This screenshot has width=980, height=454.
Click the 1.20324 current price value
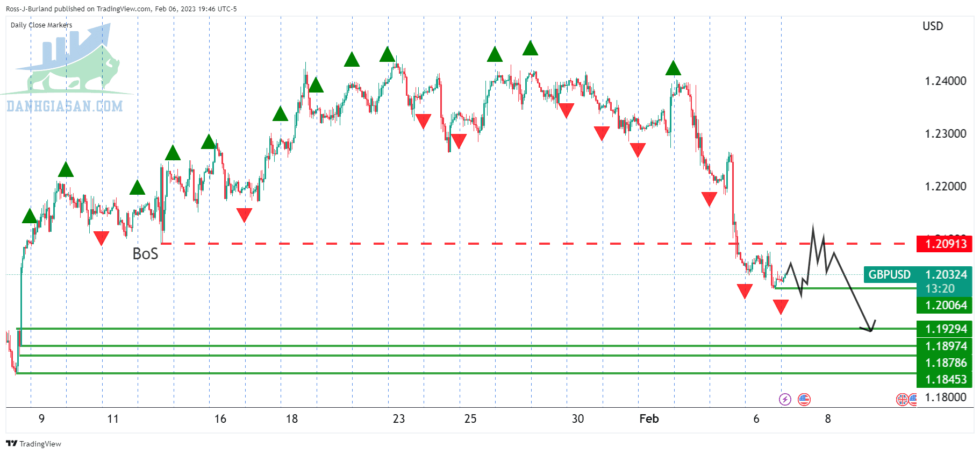(946, 274)
